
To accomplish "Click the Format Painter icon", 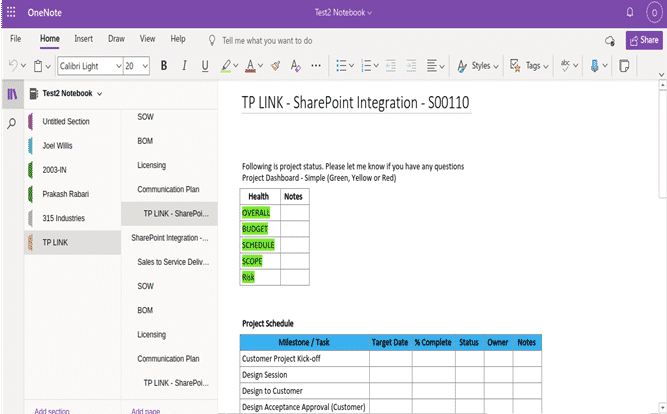I will (x=274, y=66).
